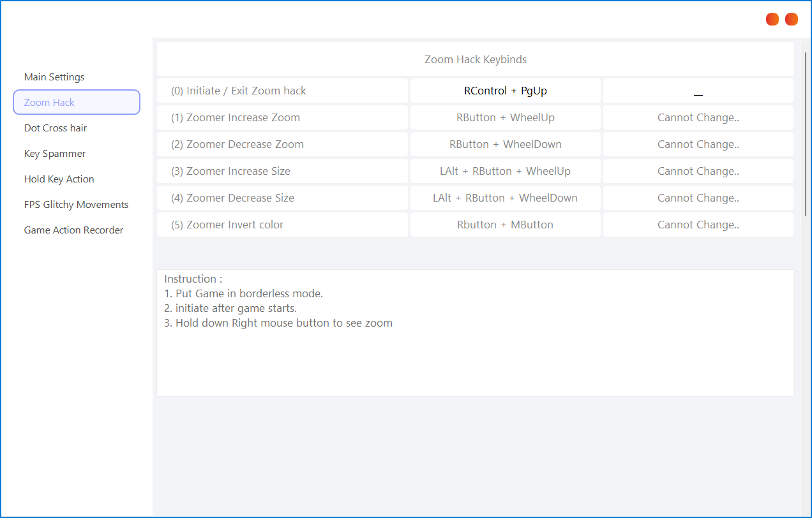Click the RButton + WheelUp keybind

pyautogui.click(x=505, y=117)
